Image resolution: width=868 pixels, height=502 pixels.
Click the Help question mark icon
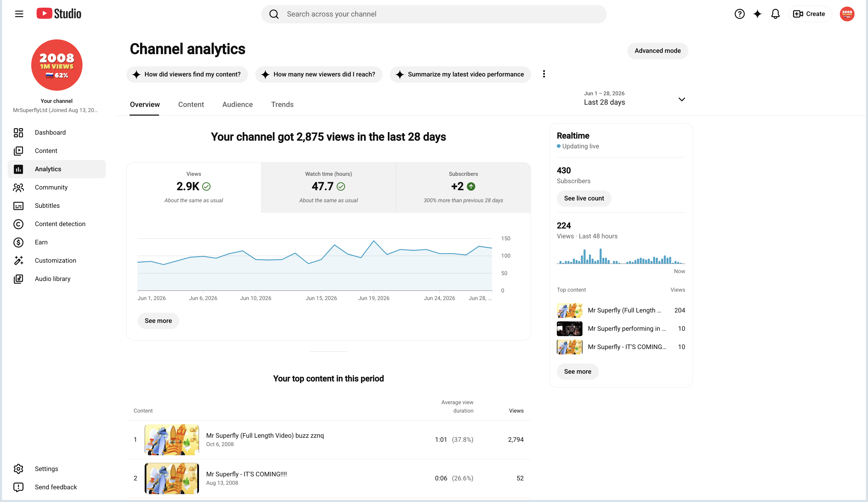tap(739, 14)
